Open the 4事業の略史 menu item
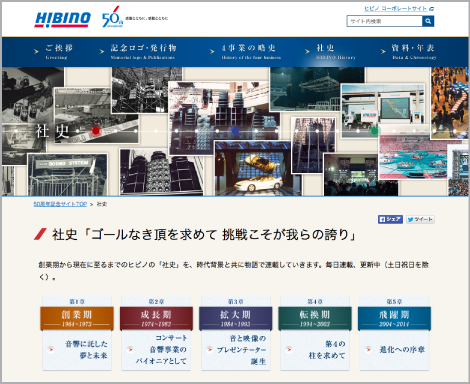Viewport: 470px width, 384px height. coord(251,51)
